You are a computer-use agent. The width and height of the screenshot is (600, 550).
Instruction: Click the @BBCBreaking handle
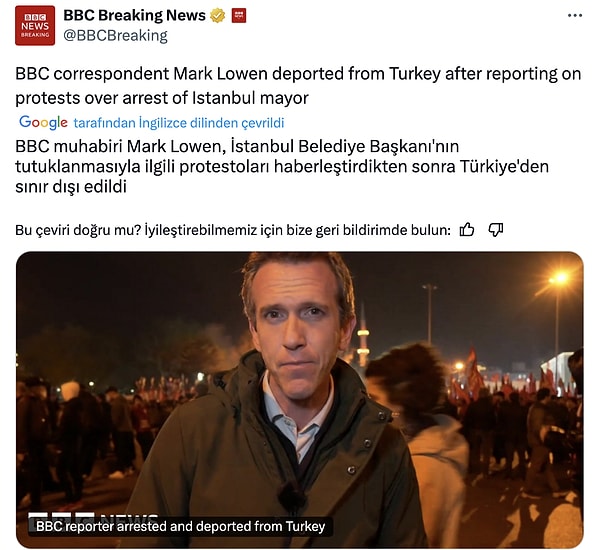[x=115, y=36]
